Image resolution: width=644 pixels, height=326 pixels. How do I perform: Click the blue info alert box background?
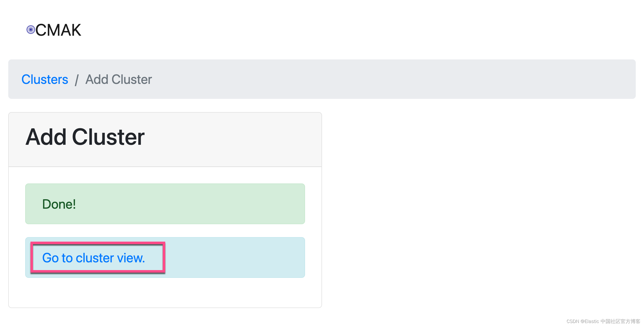(235, 258)
